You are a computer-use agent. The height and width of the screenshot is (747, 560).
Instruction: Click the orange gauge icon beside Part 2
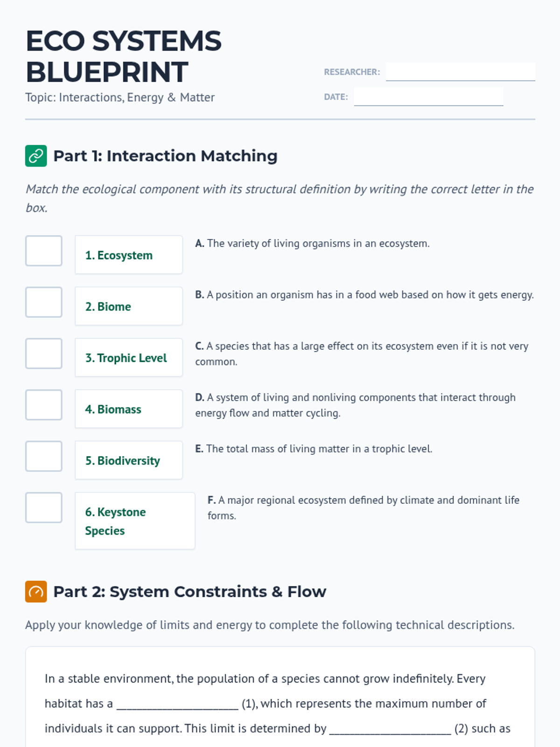click(36, 592)
